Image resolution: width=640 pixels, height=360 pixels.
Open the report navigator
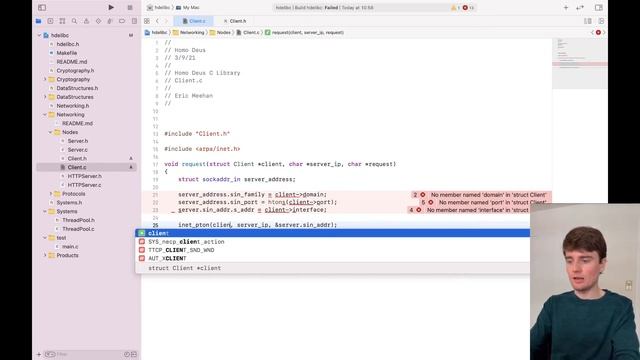click(x=134, y=21)
